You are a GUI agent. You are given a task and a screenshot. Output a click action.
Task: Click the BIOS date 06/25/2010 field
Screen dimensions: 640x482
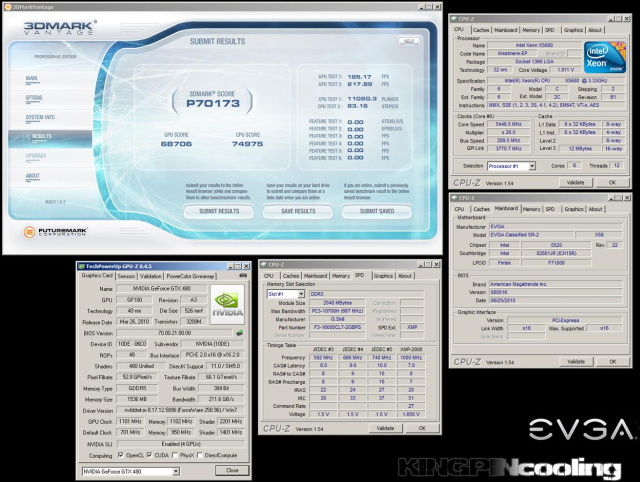pos(556,300)
